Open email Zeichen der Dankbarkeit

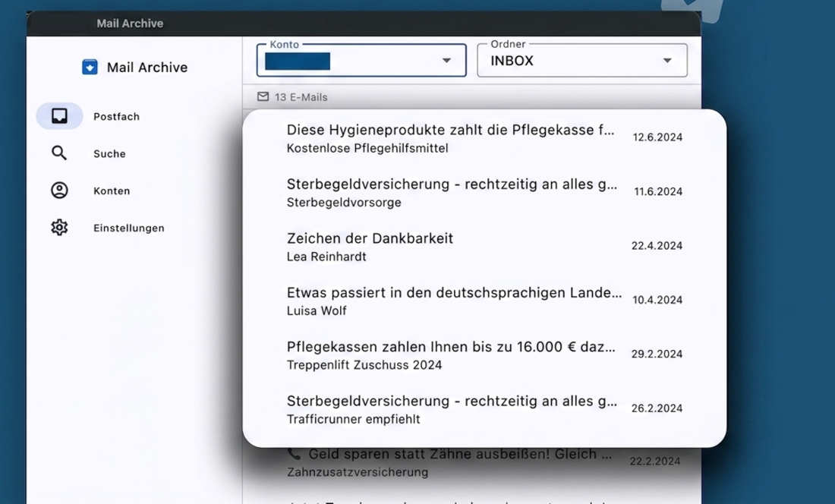484,246
